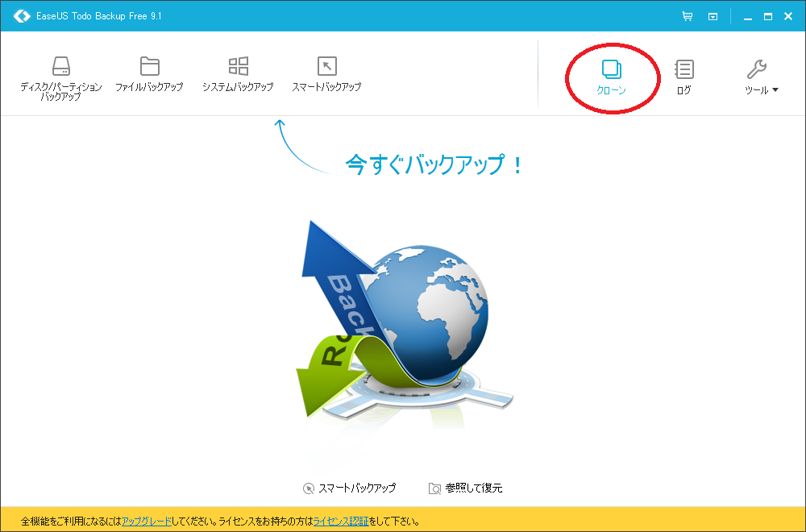This screenshot has width=806, height=532.
Task: Open the title bar dropdown menu icon
Action: [x=713, y=16]
